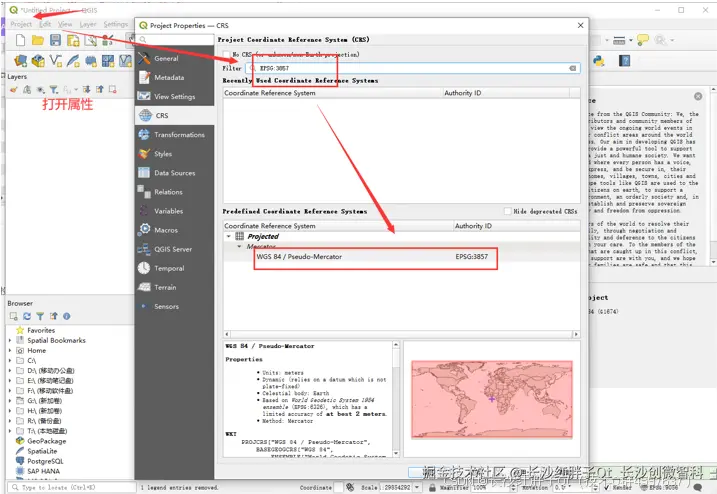
Task: Open the General settings page
Action: [x=174, y=59]
